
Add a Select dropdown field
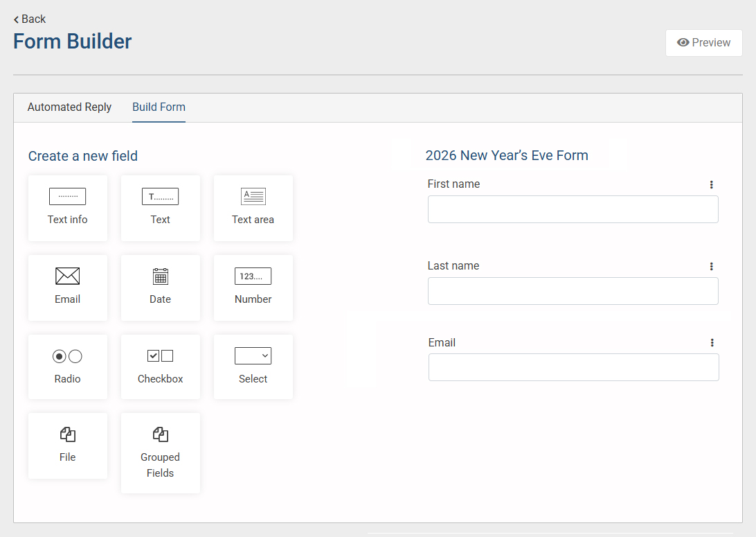[253, 367]
